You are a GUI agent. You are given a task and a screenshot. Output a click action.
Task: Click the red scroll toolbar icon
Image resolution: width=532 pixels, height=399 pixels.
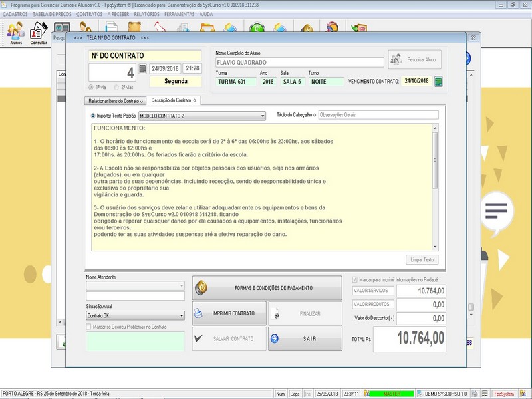point(160,27)
